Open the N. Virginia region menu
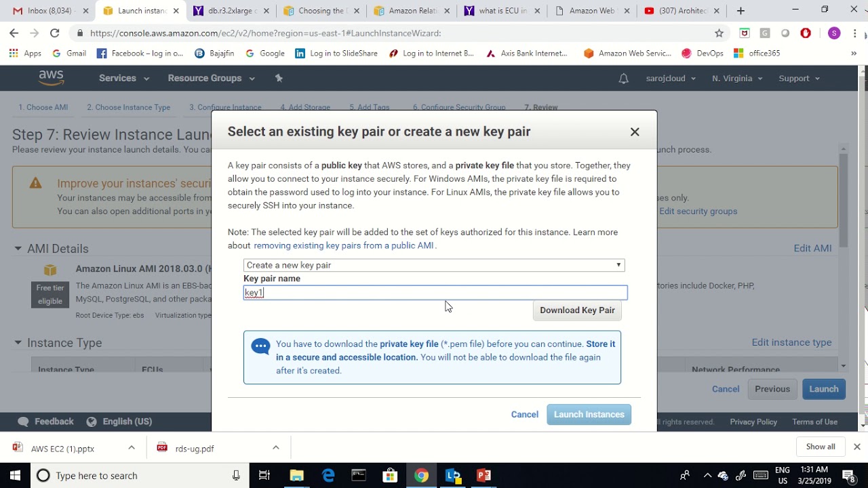The width and height of the screenshot is (868, 488). coord(737,79)
